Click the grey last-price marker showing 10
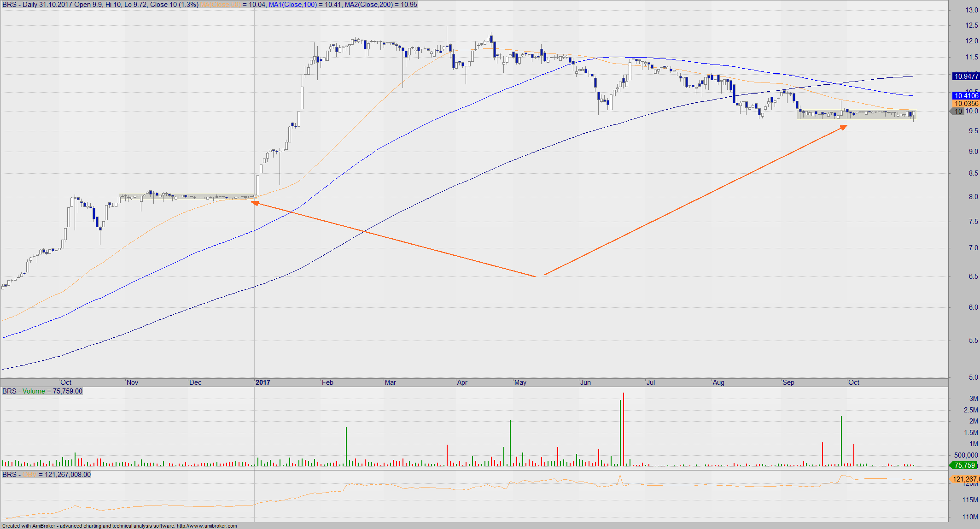 pyautogui.click(x=958, y=112)
